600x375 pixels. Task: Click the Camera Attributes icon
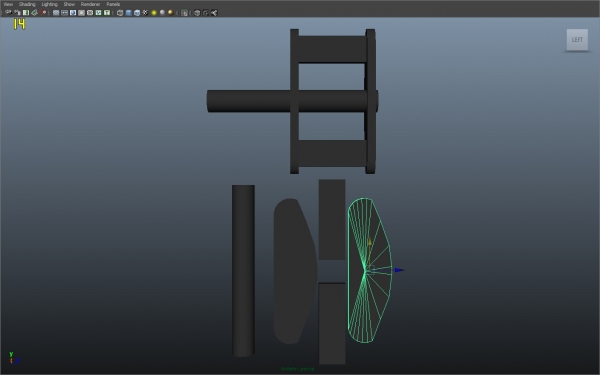17,13
